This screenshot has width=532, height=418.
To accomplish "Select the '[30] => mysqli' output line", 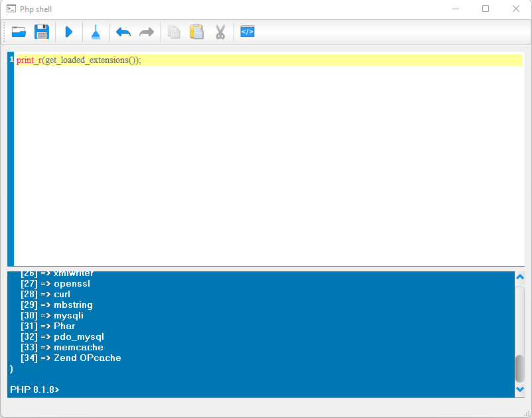I will click(x=52, y=316).
